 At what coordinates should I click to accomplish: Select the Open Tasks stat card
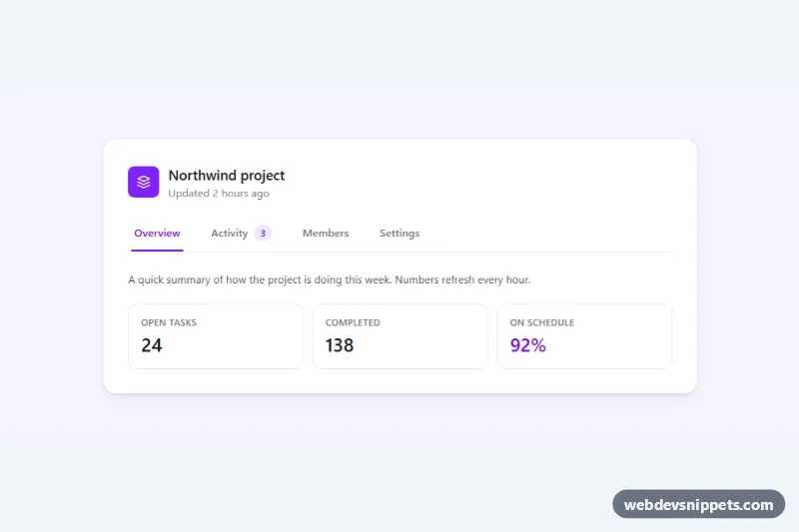pos(216,336)
